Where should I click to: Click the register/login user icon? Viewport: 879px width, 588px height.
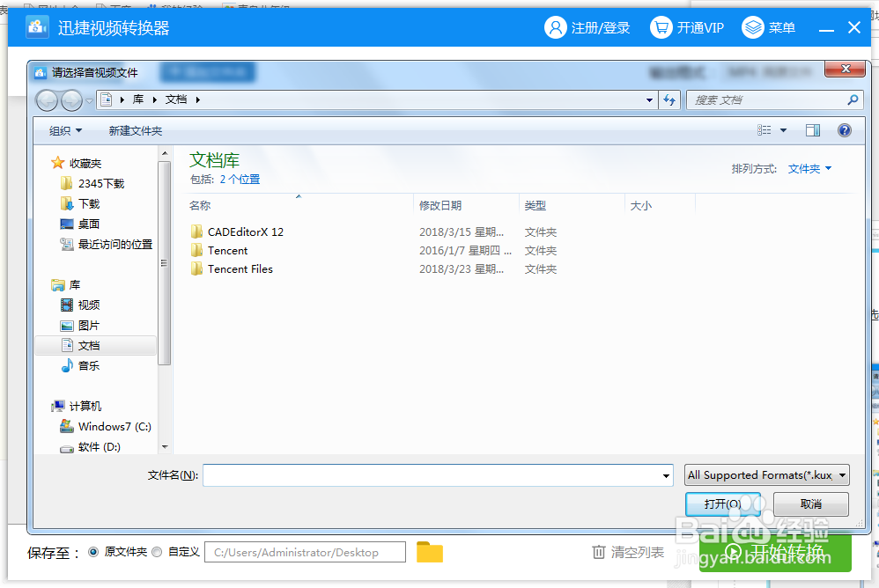click(555, 27)
